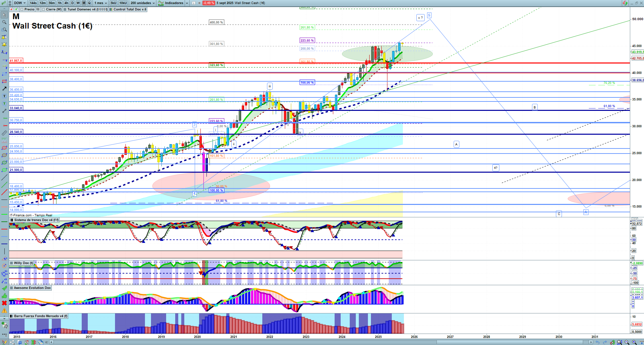Open the order book icon in bottom bar
The image size is (644, 345).
click(x=34, y=342)
